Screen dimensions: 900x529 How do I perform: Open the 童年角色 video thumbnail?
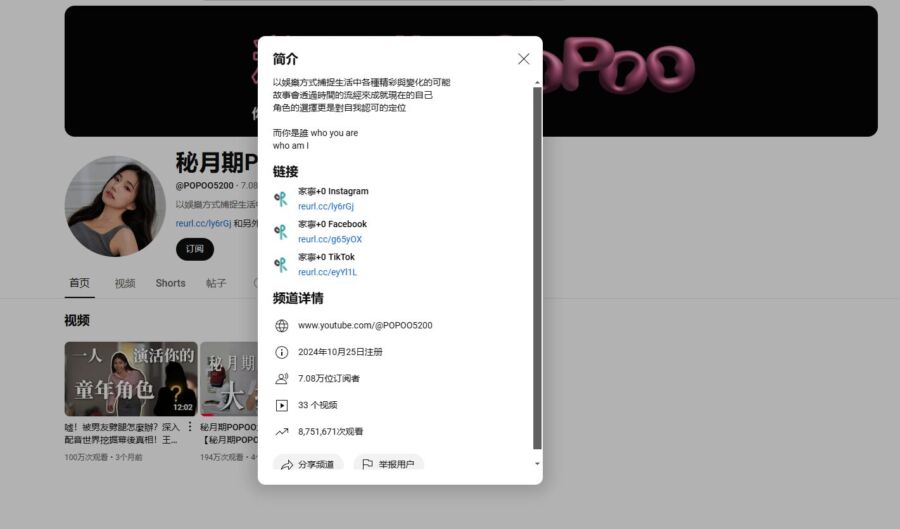[x=130, y=379]
